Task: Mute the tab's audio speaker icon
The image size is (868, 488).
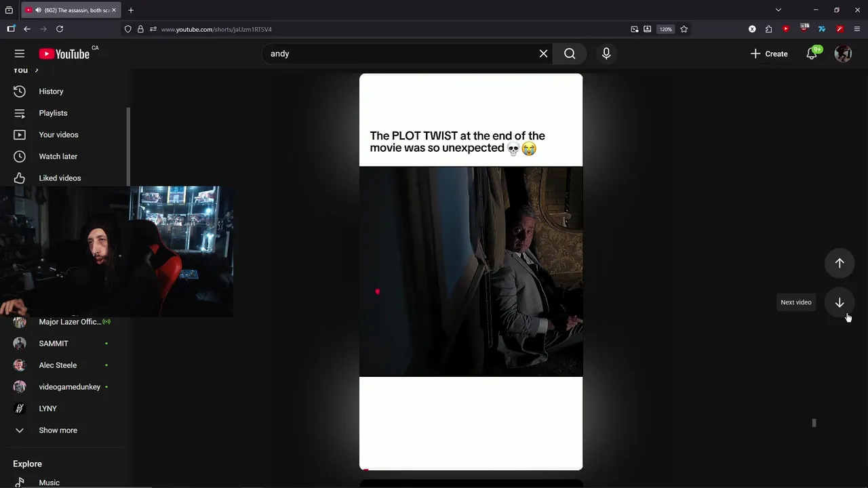Action: click(38, 10)
